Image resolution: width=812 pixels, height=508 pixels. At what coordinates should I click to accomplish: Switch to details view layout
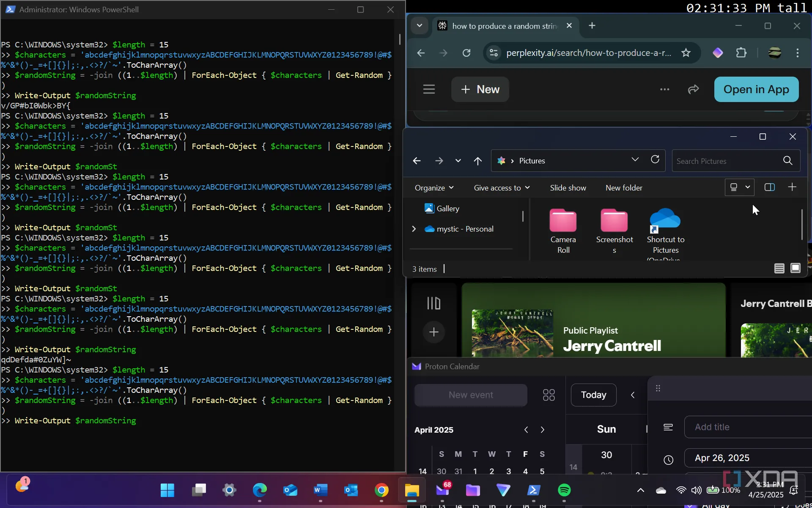point(779,268)
